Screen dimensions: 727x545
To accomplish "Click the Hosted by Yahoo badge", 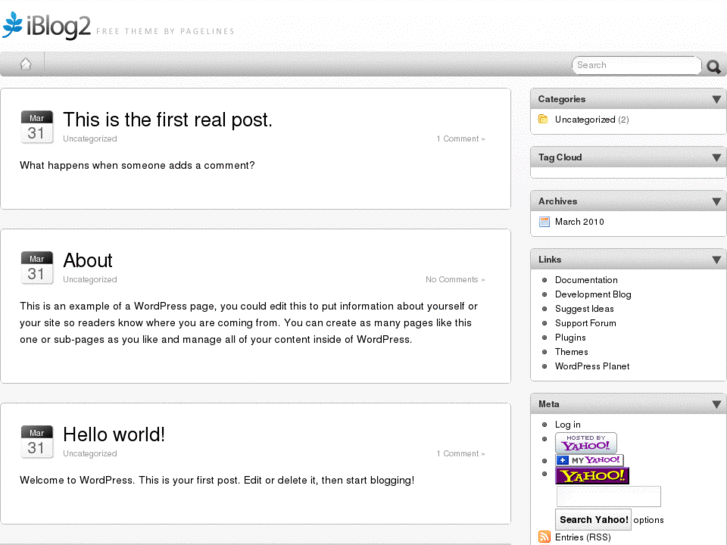I will (586, 443).
